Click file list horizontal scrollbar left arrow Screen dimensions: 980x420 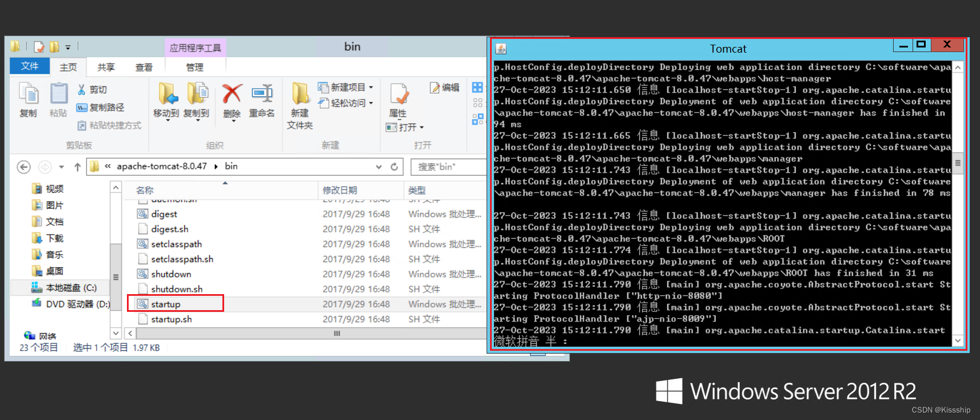click(x=130, y=333)
